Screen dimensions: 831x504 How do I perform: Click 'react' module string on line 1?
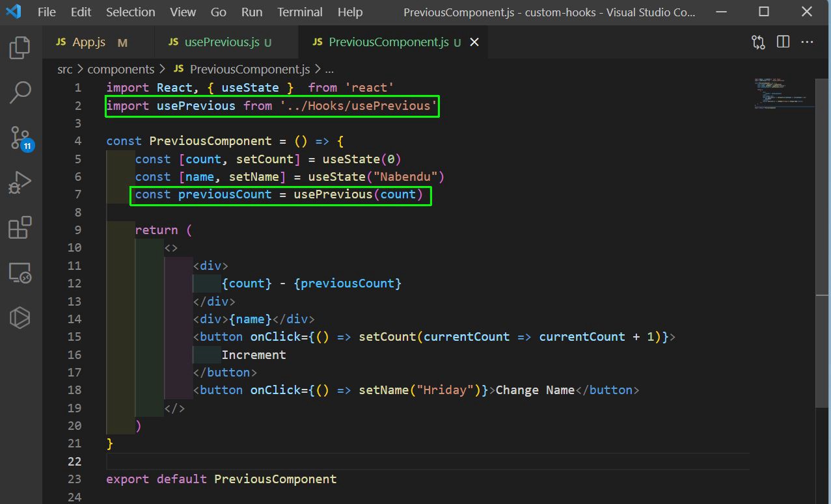click(x=370, y=88)
